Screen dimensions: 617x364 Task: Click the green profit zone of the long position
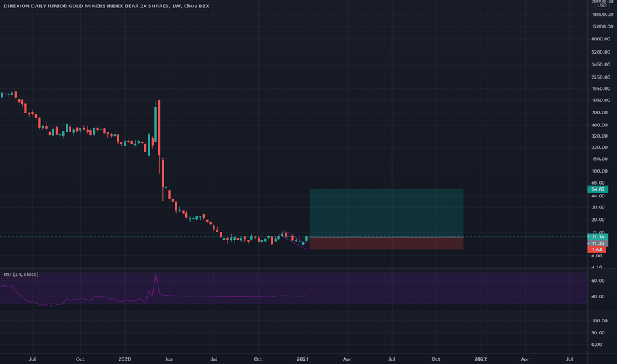387,213
